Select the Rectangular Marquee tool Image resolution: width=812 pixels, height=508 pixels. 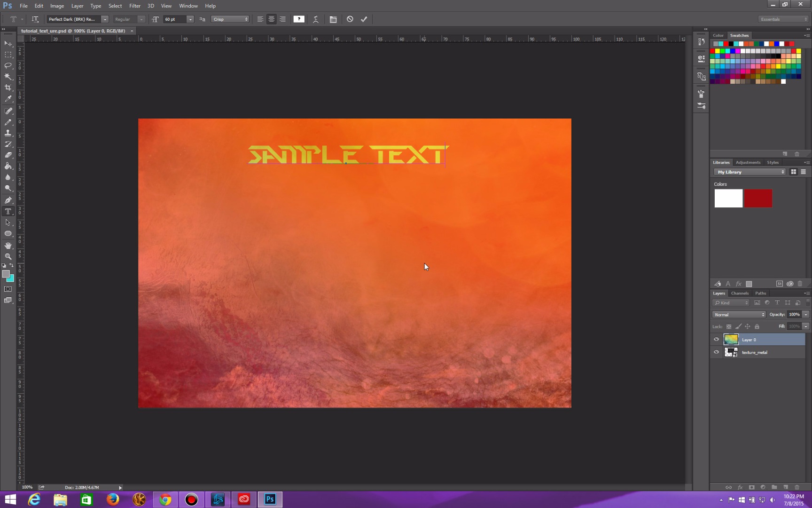pos(8,55)
